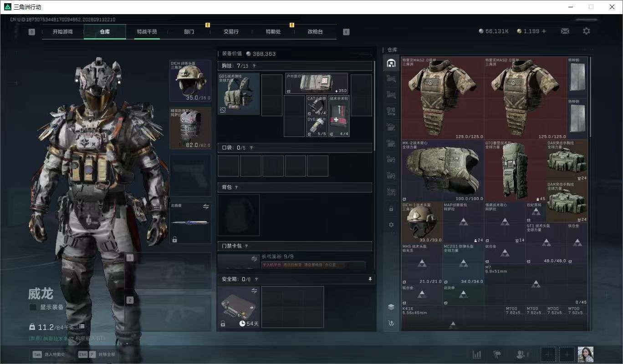Click the stacked layers icon in stash sidebar
The width and height of the screenshot is (623, 364).
[391, 307]
